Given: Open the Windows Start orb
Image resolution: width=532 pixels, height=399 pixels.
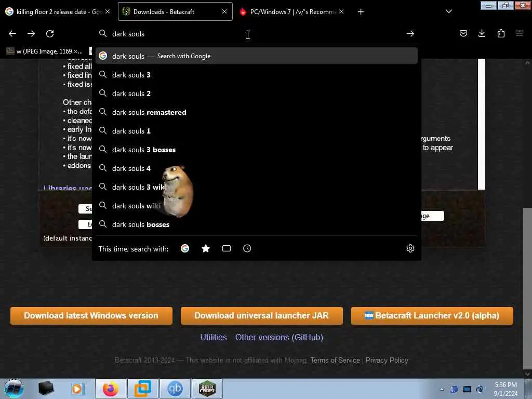Looking at the screenshot, I should [14, 389].
